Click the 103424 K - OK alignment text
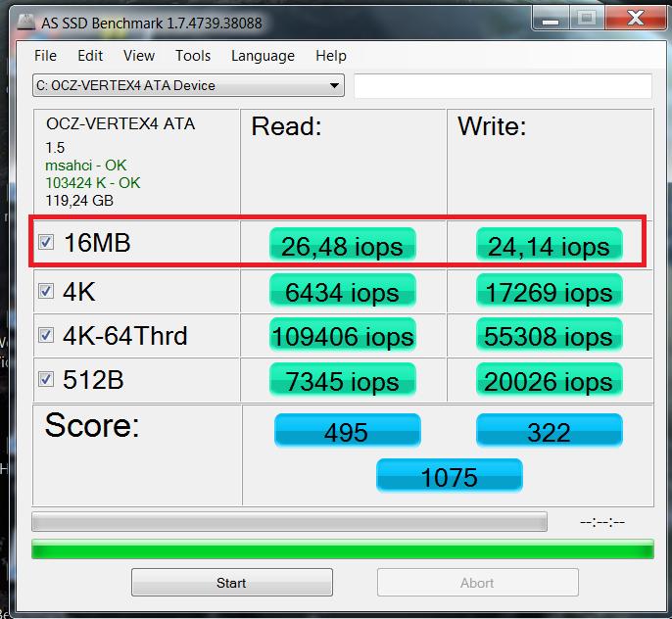Screen dimensions: 672x619 coord(92,183)
